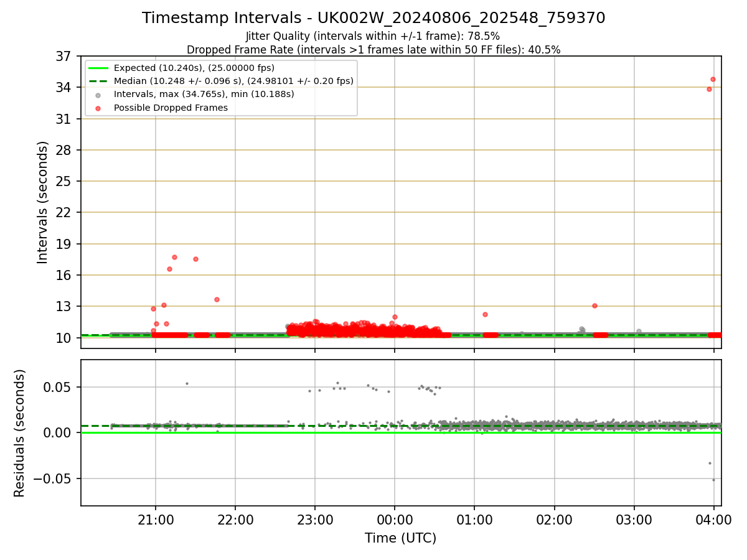
Task: Click the '19' y-axis tick label
Action: [64, 244]
